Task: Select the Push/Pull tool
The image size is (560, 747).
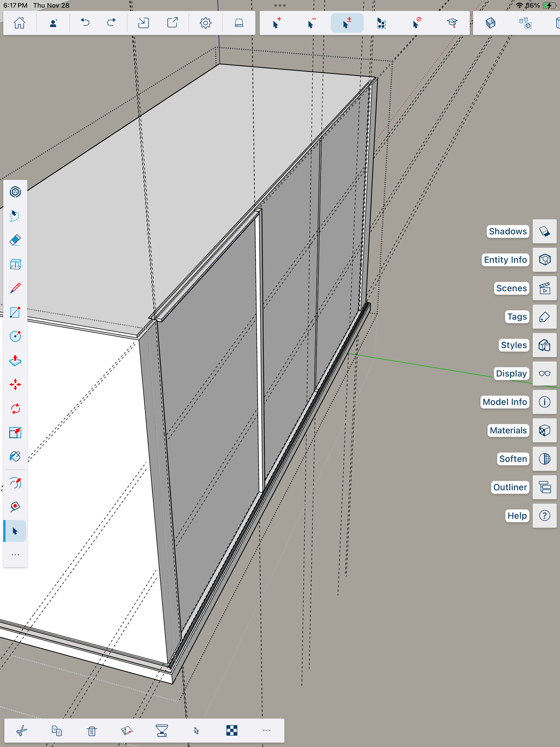Action: click(15, 360)
